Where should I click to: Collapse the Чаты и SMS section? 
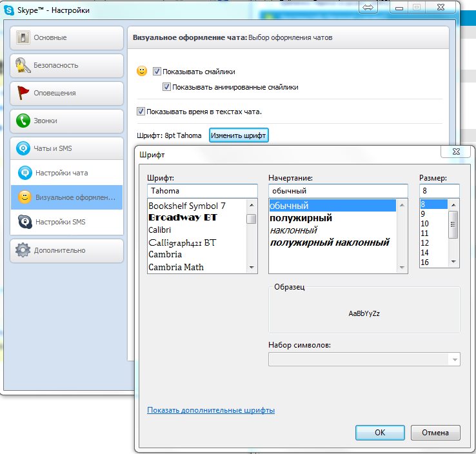[x=66, y=148]
